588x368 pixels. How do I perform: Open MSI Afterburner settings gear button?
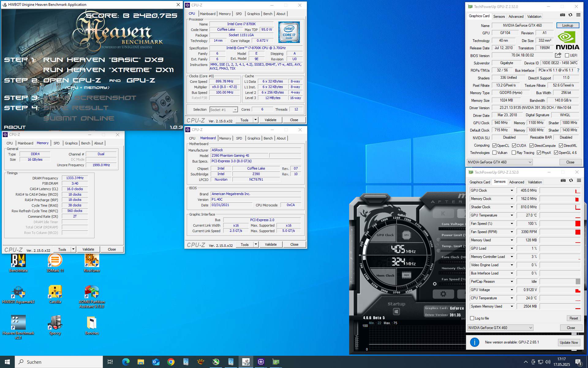[443, 294]
